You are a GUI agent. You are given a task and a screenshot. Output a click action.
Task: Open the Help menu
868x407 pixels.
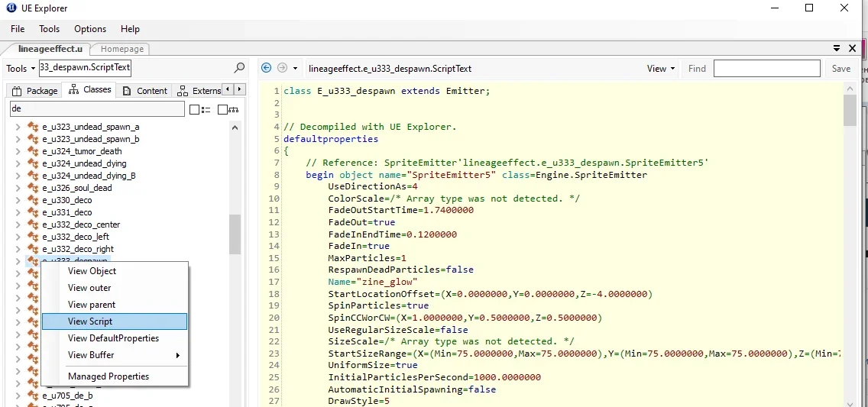pos(130,29)
